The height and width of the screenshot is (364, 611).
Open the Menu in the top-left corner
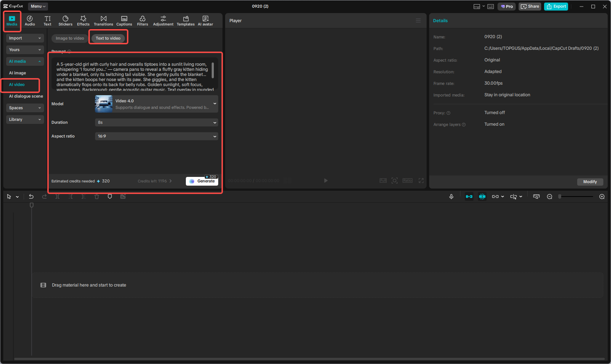(37, 6)
